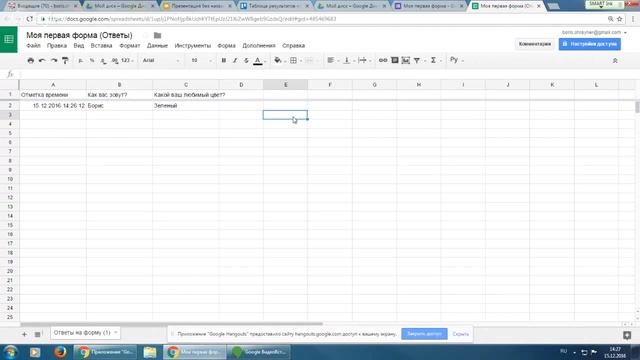
Task: Open the Данные menu
Action: pyautogui.click(x=157, y=46)
